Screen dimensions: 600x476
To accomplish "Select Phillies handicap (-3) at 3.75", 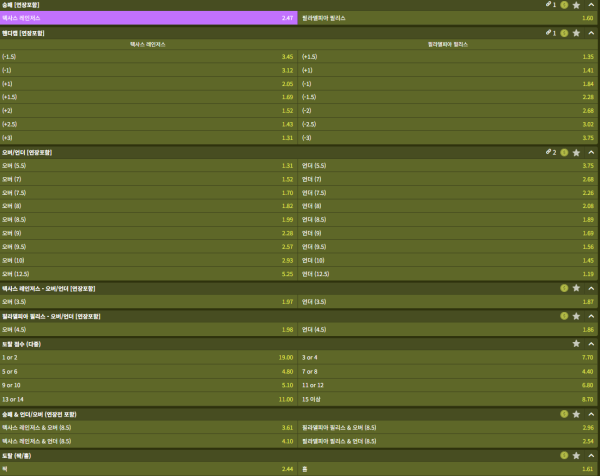I will pos(449,138).
